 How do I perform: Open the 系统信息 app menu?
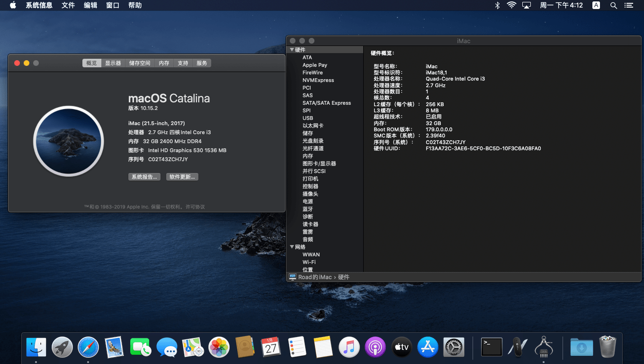pyautogui.click(x=39, y=5)
